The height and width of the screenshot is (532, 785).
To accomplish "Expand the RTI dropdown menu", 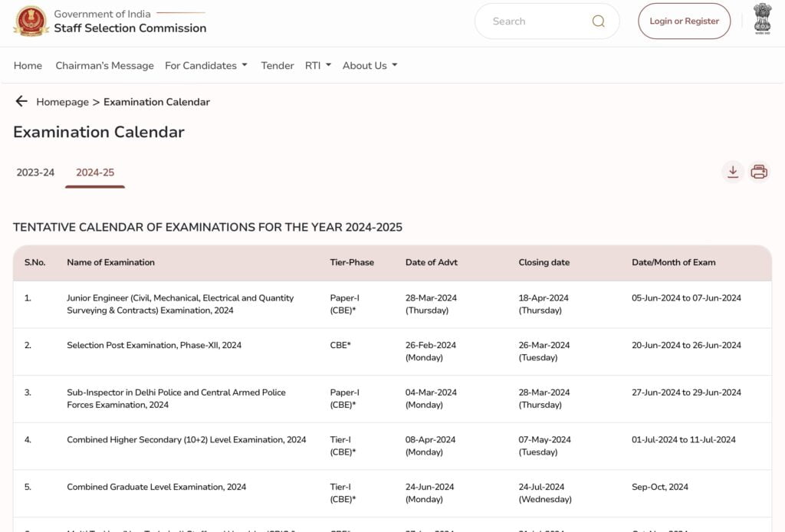I will tap(318, 66).
